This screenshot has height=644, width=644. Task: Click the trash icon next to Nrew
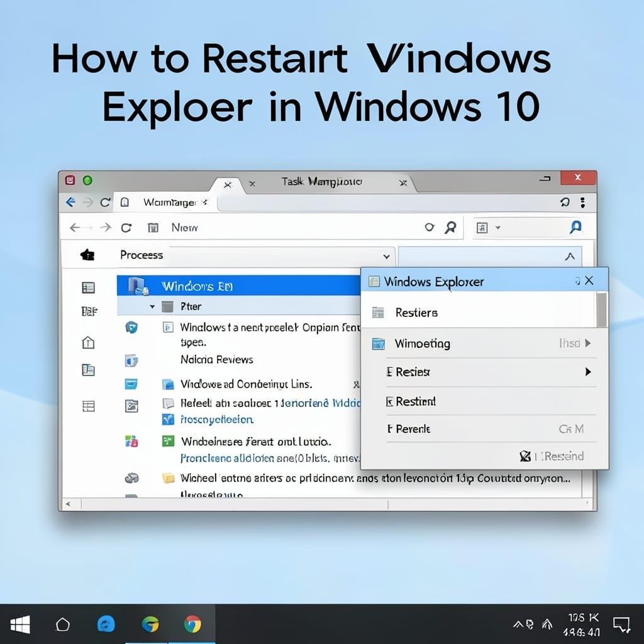point(153,228)
